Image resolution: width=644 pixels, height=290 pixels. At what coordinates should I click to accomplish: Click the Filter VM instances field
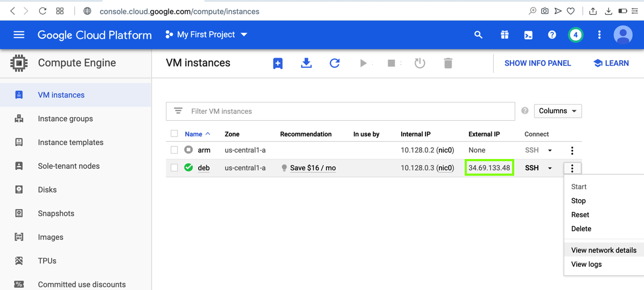coord(340,112)
